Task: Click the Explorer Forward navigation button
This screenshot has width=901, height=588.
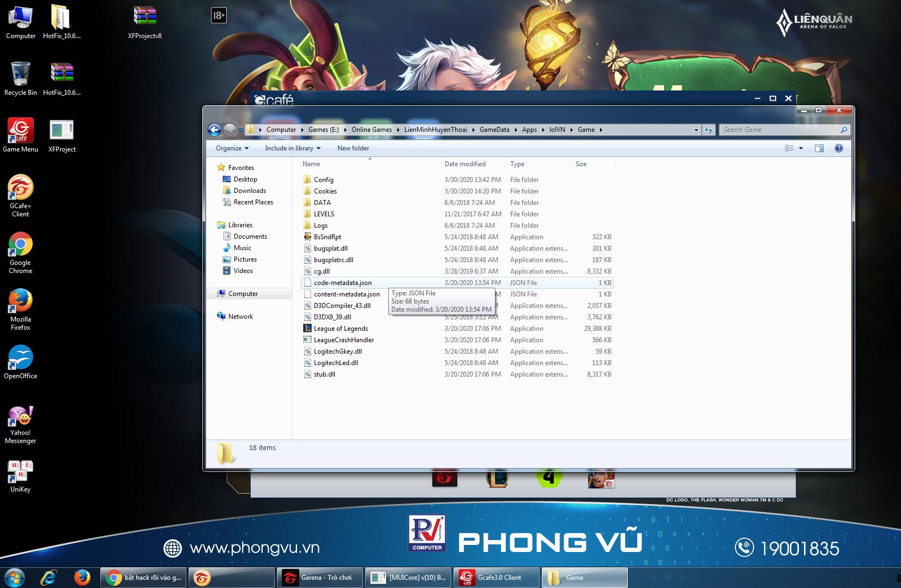Action: pos(229,130)
